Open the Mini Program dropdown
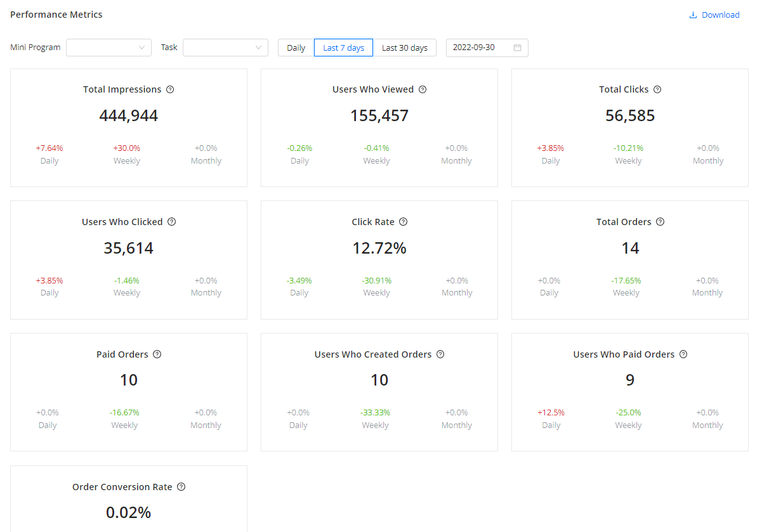 click(x=108, y=48)
